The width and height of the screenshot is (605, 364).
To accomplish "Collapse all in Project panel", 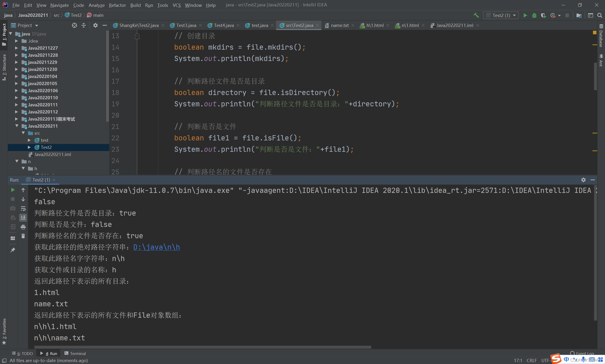I will point(84,25).
